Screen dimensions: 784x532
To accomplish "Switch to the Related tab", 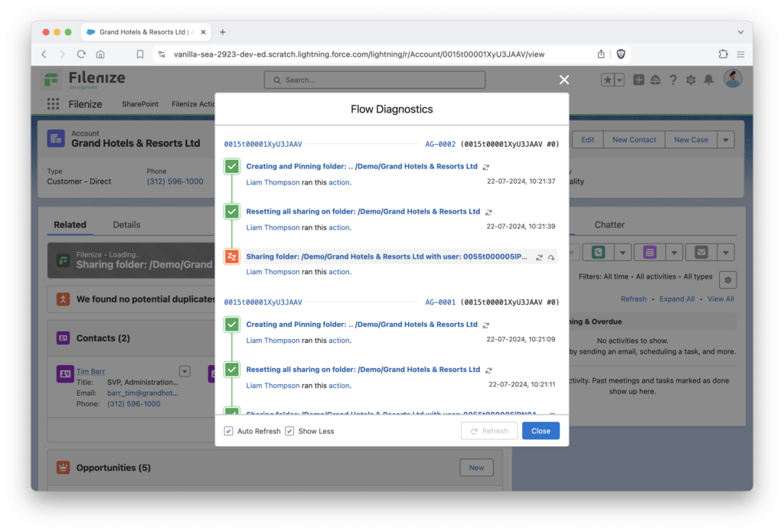I will coord(70,225).
